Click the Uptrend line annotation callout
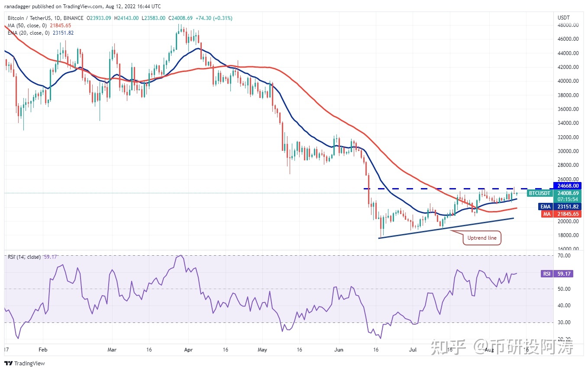588x371 pixels. (x=481, y=238)
